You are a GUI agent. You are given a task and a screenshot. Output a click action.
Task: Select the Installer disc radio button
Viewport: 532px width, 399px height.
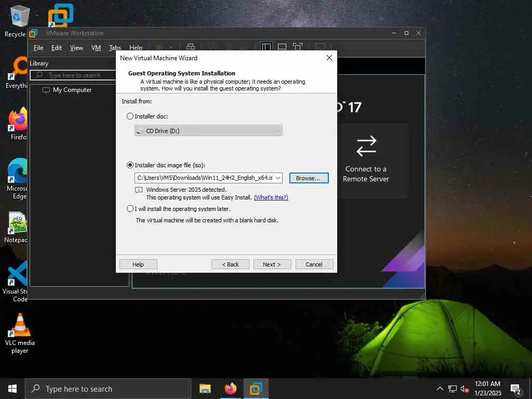pos(130,116)
